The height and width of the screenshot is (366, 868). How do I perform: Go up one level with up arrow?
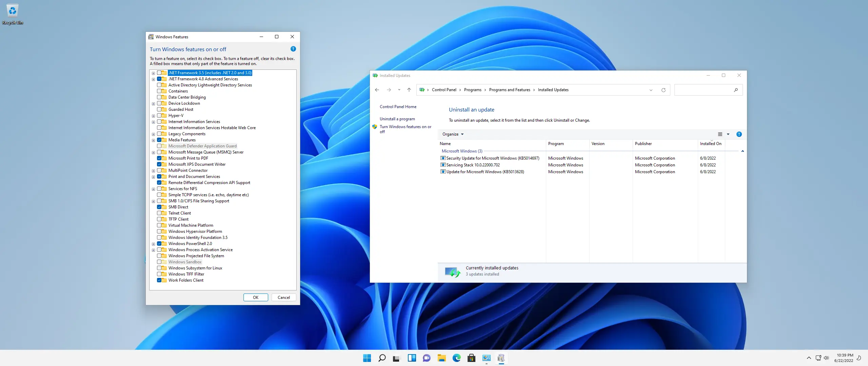(x=409, y=90)
